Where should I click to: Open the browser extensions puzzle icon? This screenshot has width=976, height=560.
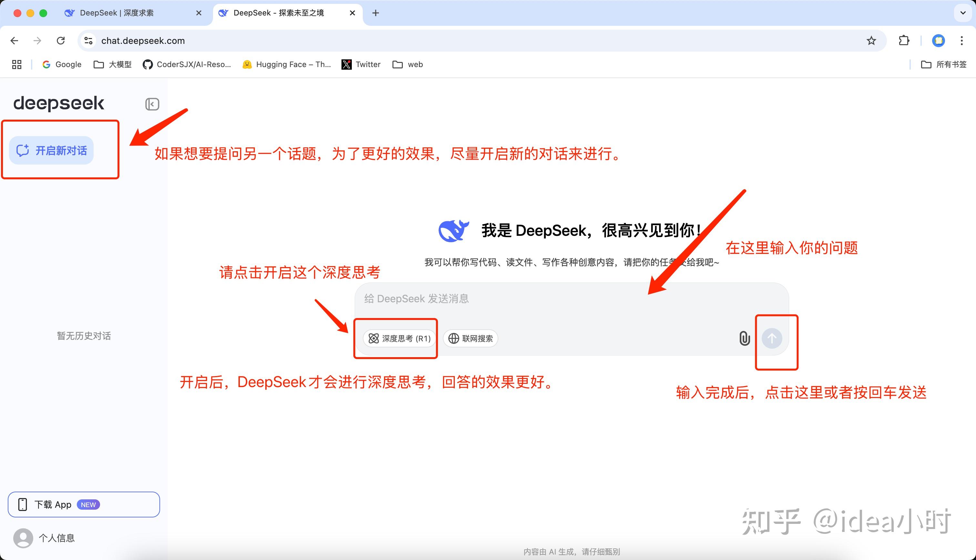[904, 41]
